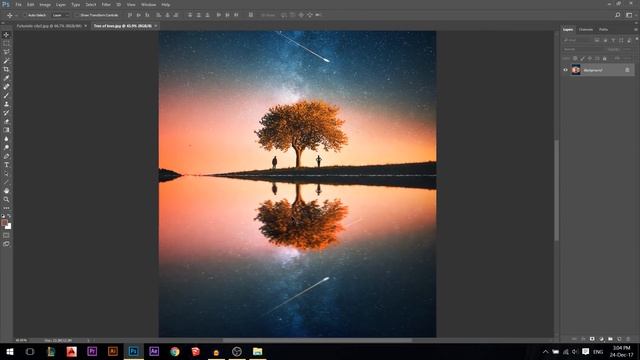
Task: Enable the Auto-Select checkbox
Action: click(24, 15)
